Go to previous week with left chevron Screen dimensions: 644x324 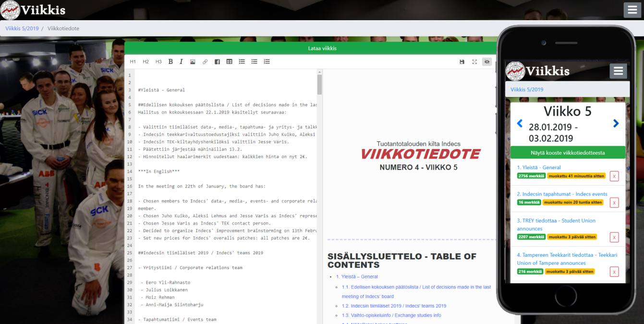(520, 124)
